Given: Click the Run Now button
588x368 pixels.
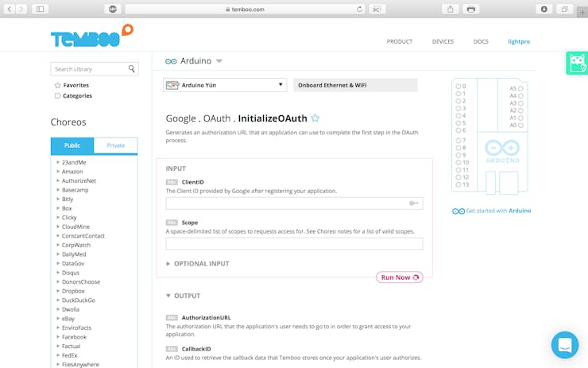Looking at the screenshot, I should (x=400, y=277).
